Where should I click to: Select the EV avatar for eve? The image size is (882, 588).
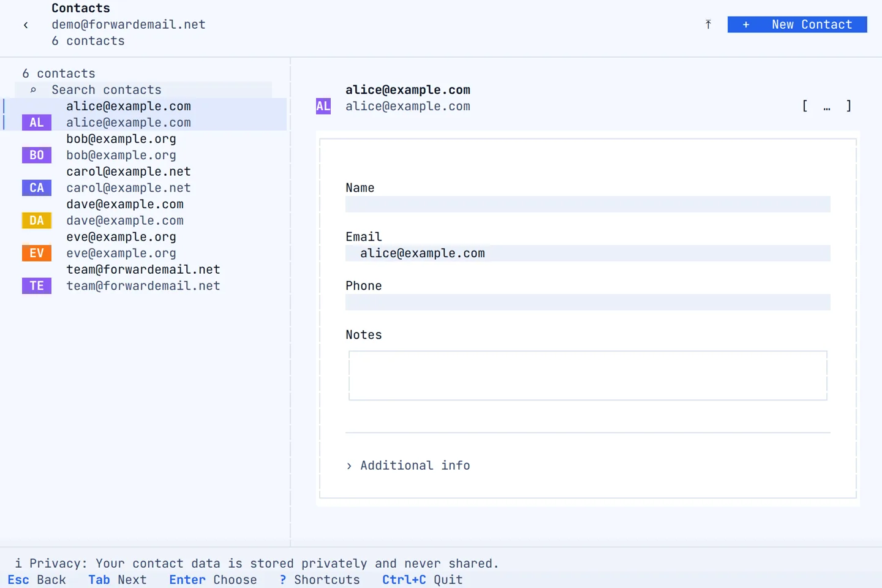point(37,253)
